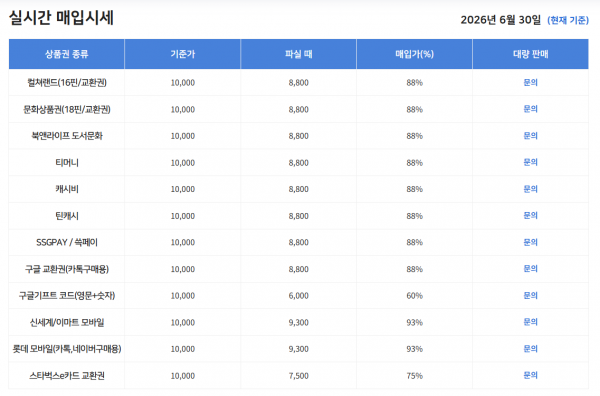The height and width of the screenshot is (396, 600).
Task: Click the (현재 기준) label
Action: pos(568,20)
